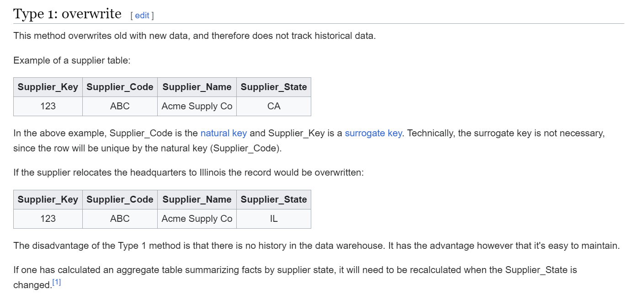The width and height of the screenshot is (644, 295).
Task: Follow the surrogate key hyperlink
Action: (373, 133)
